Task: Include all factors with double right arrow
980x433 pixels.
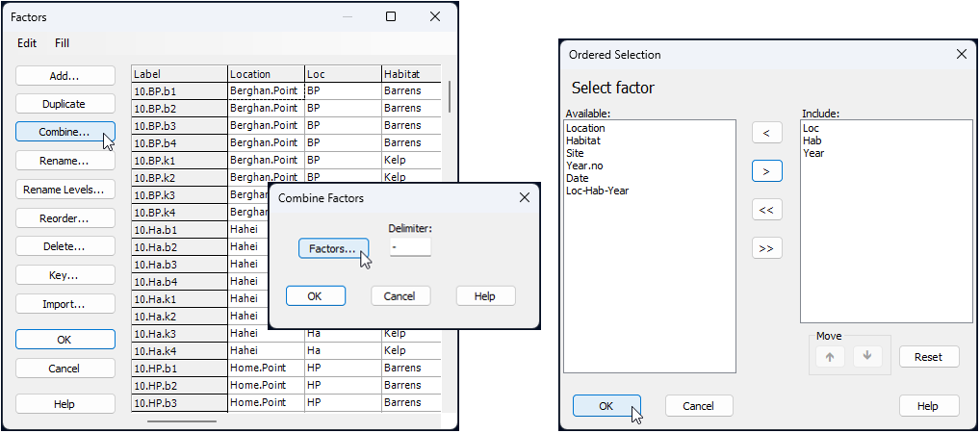Action: (x=766, y=248)
